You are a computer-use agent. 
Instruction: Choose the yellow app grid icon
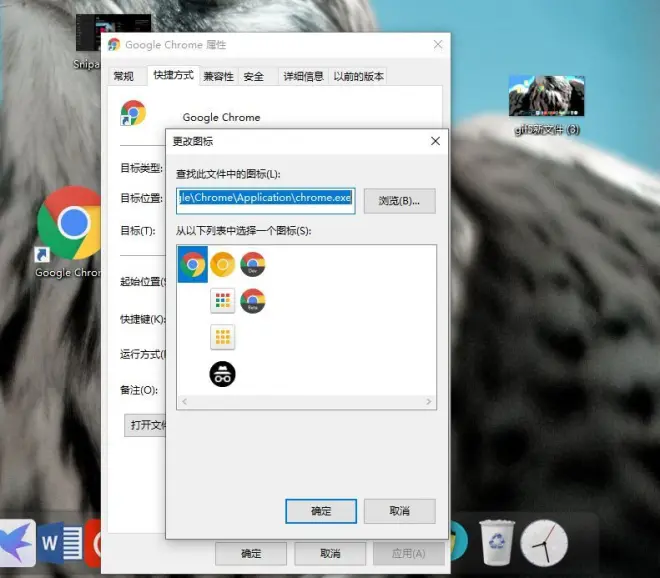click(x=223, y=337)
